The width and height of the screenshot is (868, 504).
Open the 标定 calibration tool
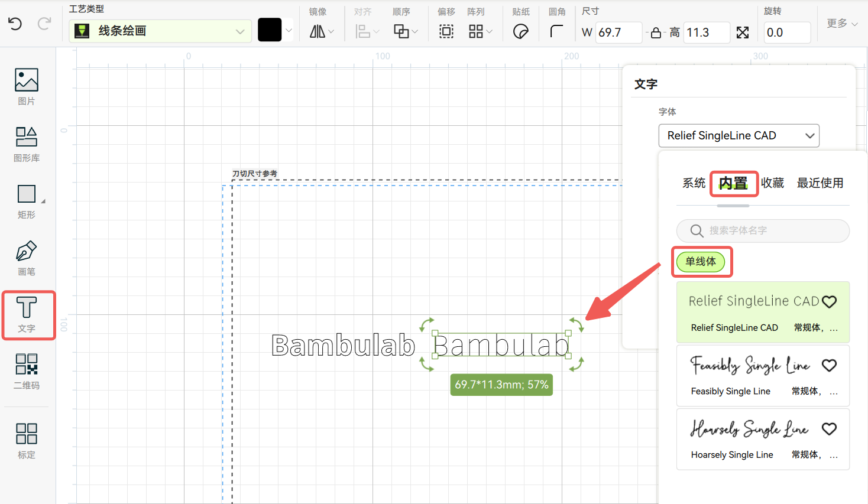tap(27, 441)
